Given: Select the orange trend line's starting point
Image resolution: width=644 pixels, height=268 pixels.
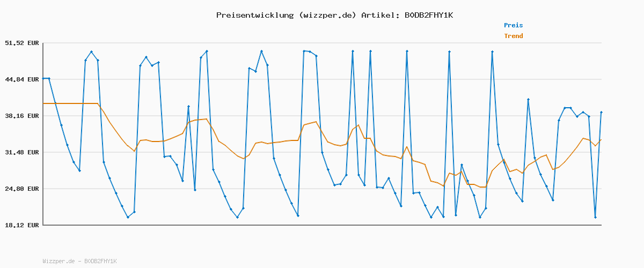Looking at the screenshot, I should (x=43, y=103).
